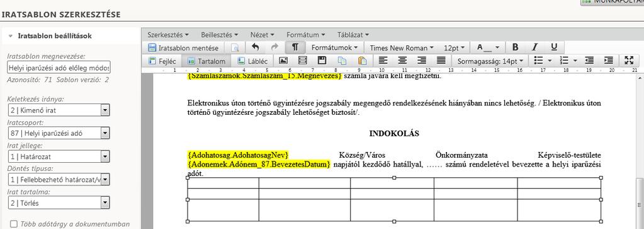
Task: Click the Iratsablon megnevezése input field
Action: 59,68
